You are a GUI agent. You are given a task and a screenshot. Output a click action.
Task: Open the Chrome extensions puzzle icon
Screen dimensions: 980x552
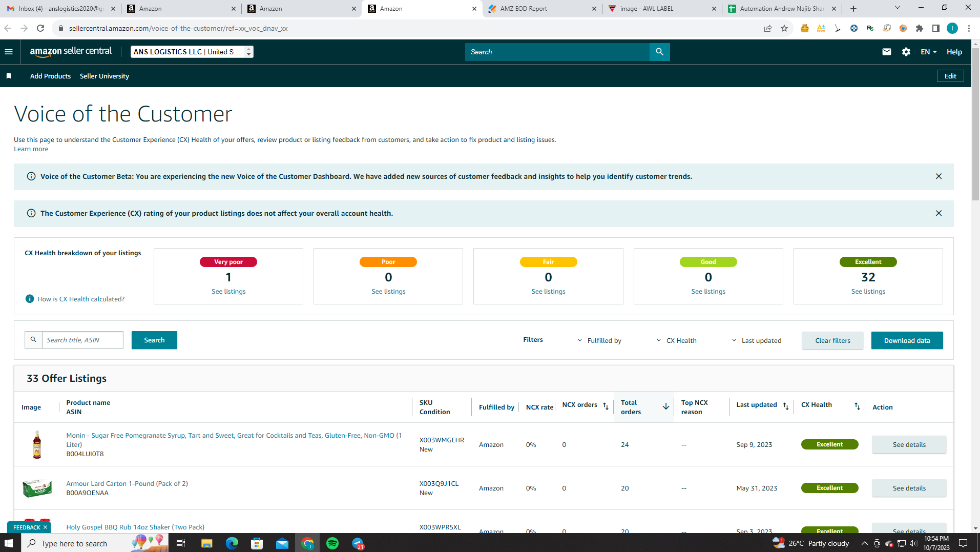pos(920,28)
